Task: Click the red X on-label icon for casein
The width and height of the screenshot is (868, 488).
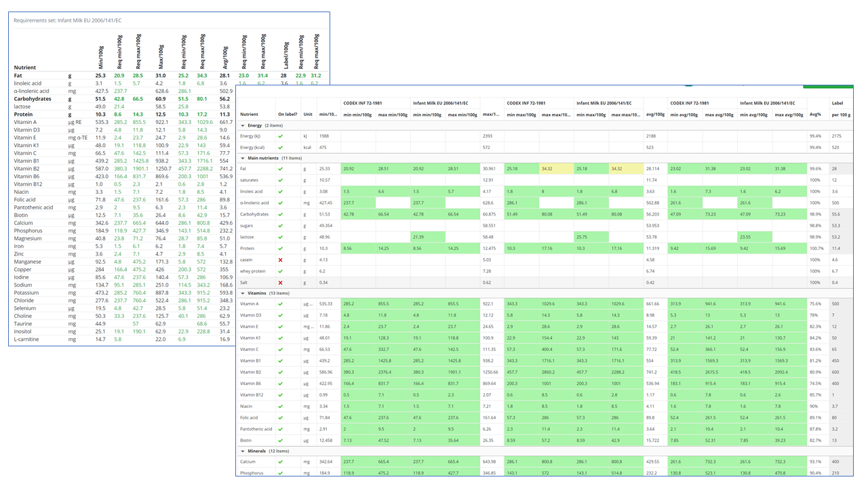Action: click(x=280, y=260)
